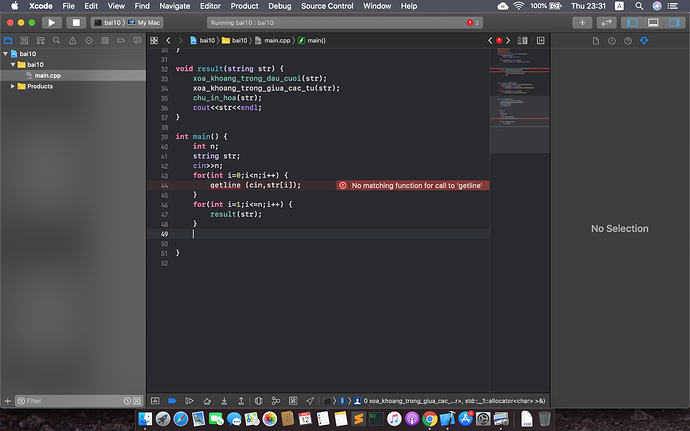Jump to next issue arrow
Image resolution: width=690 pixels, height=431 pixels.
coord(508,41)
